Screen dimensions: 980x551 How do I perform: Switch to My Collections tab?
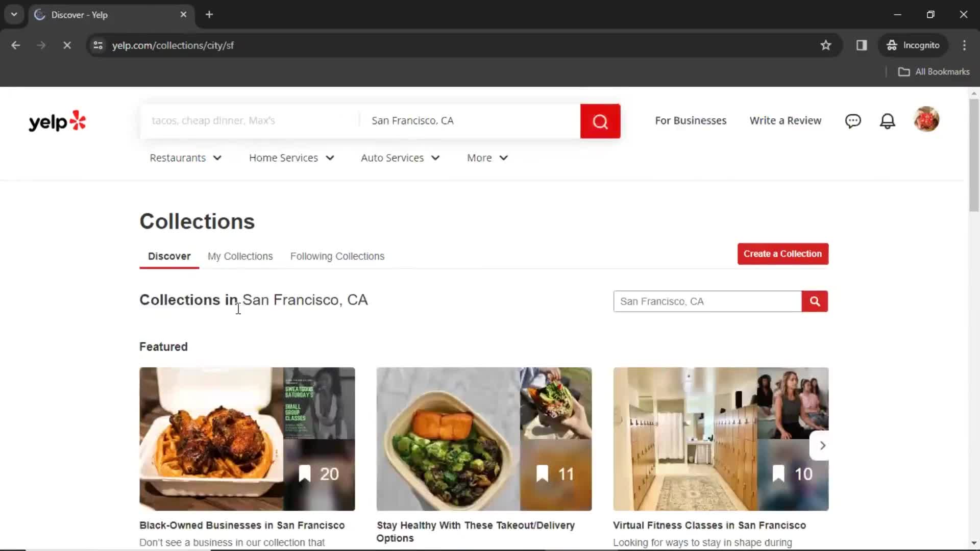click(240, 256)
